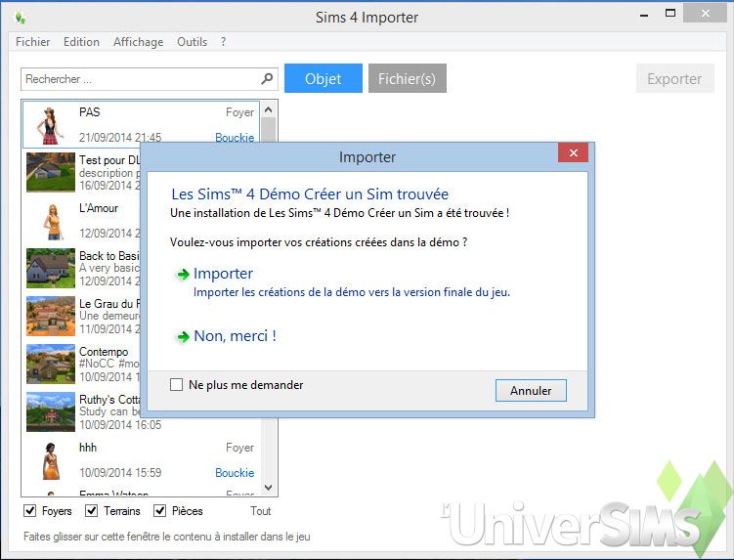Choose Non, merci ! option

coord(235,336)
